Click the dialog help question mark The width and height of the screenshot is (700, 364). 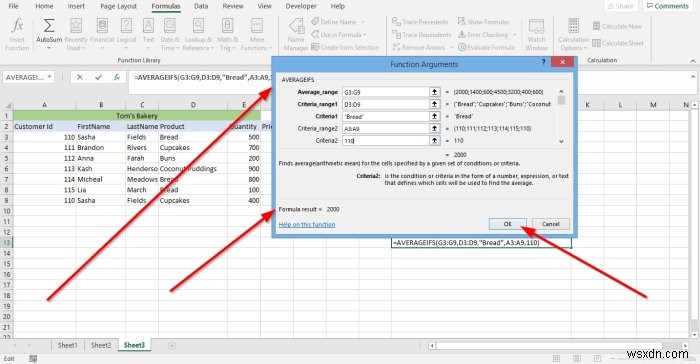[543, 62]
